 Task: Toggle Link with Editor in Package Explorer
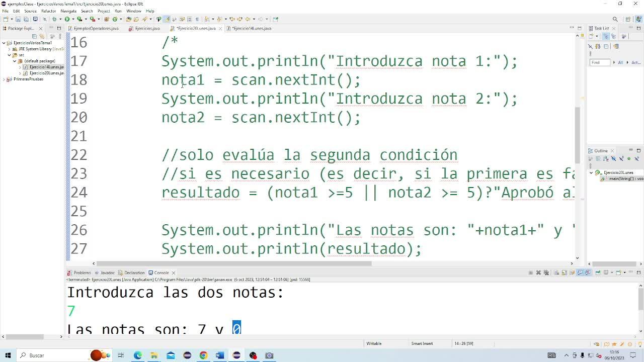pos(42,36)
